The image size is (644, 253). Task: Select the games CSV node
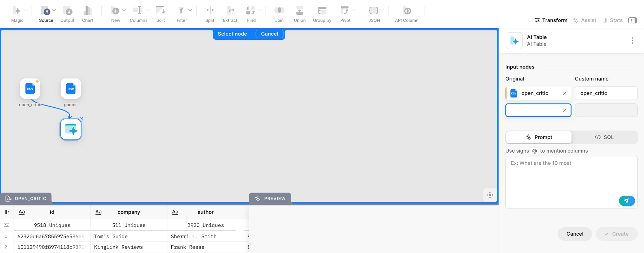pos(71,89)
